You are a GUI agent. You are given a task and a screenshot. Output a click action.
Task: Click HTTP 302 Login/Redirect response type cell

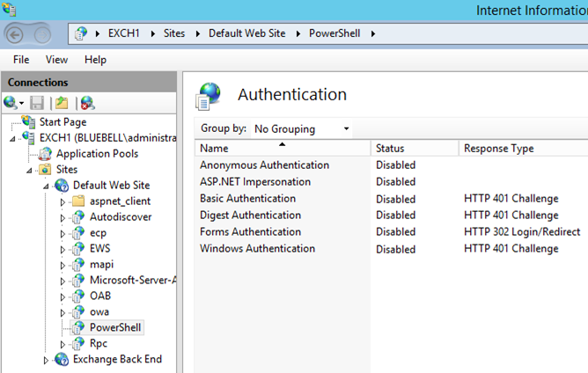tap(522, 232)
